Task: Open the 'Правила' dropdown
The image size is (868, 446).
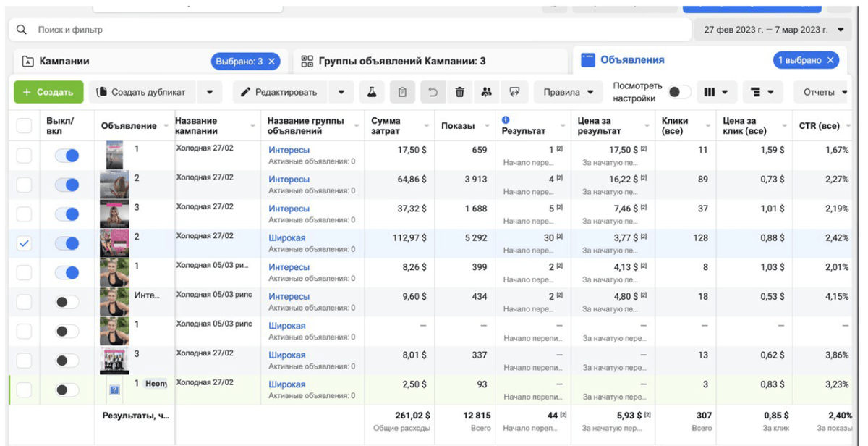Action: 568,92
